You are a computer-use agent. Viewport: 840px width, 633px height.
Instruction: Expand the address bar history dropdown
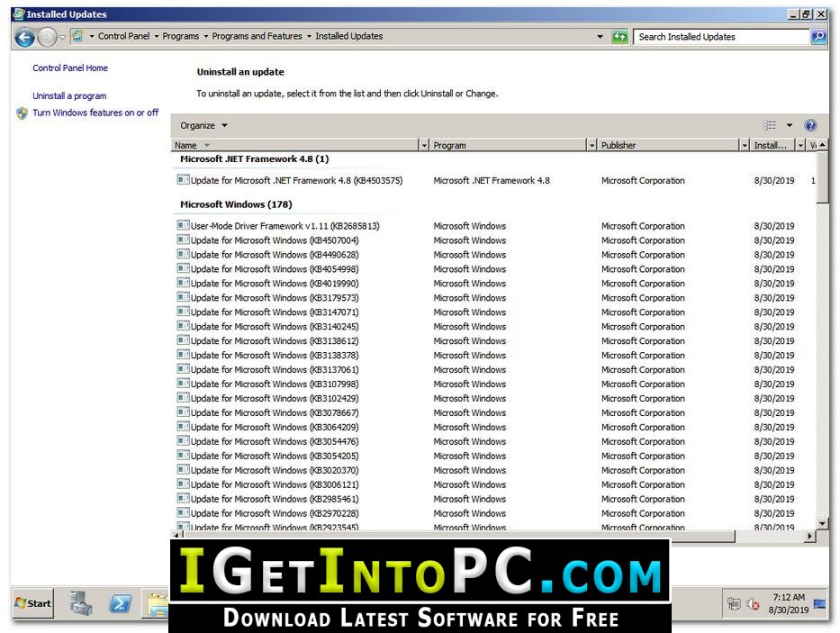coord(600,36)
